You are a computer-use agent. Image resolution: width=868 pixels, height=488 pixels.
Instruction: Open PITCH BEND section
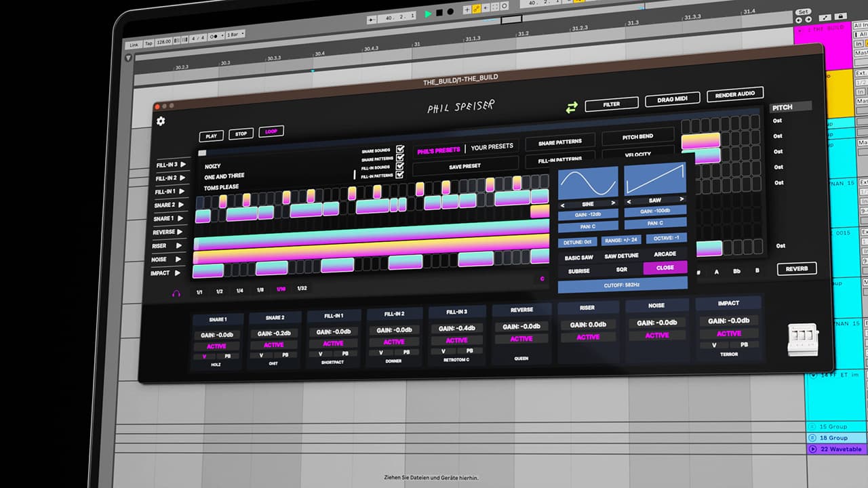pyautogui.click(x=637, y=136)
